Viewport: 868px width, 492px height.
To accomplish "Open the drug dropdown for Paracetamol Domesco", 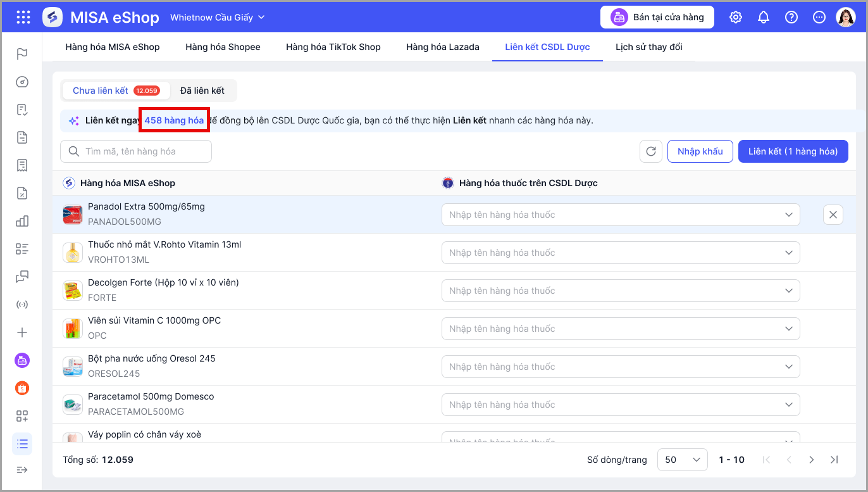I will tap(621, 405).
